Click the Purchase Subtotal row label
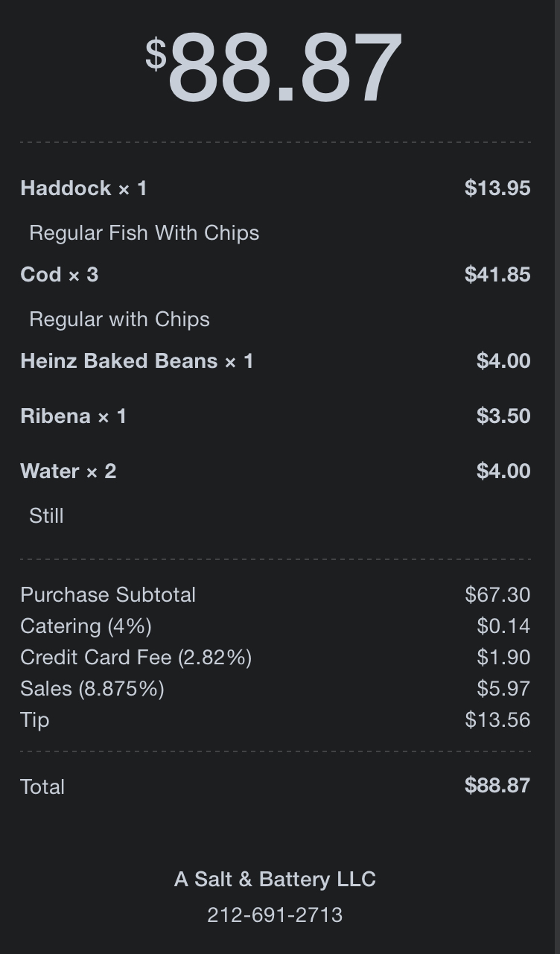The width and height of the screenshot is (560, 954). coord(108,595)
